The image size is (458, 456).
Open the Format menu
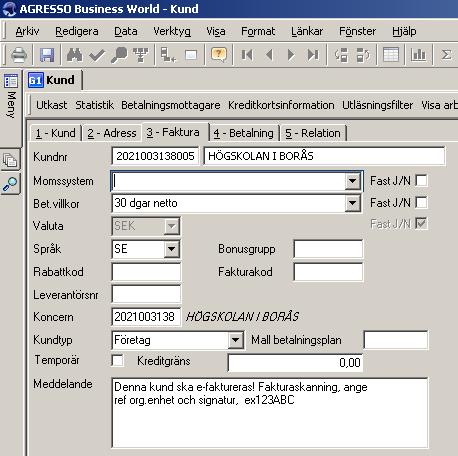pos(258,31)
